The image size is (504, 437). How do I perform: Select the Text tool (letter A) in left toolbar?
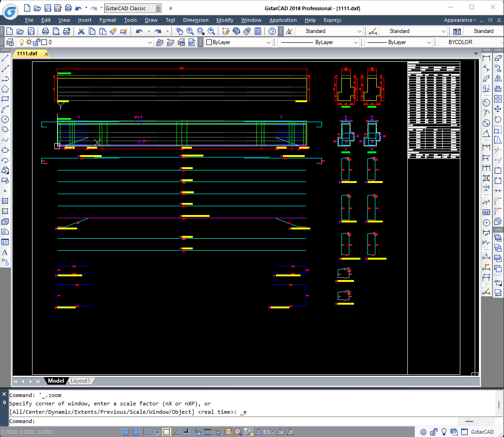(5, 253)
